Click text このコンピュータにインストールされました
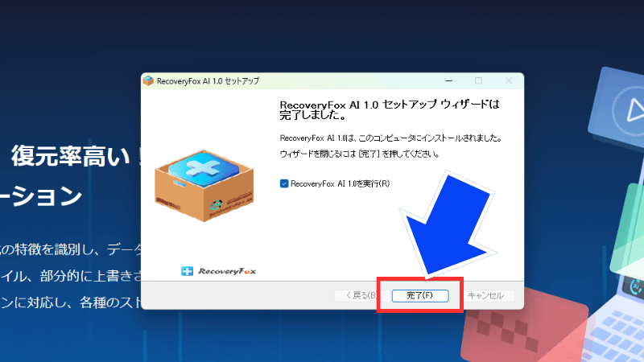 point(390,138)
